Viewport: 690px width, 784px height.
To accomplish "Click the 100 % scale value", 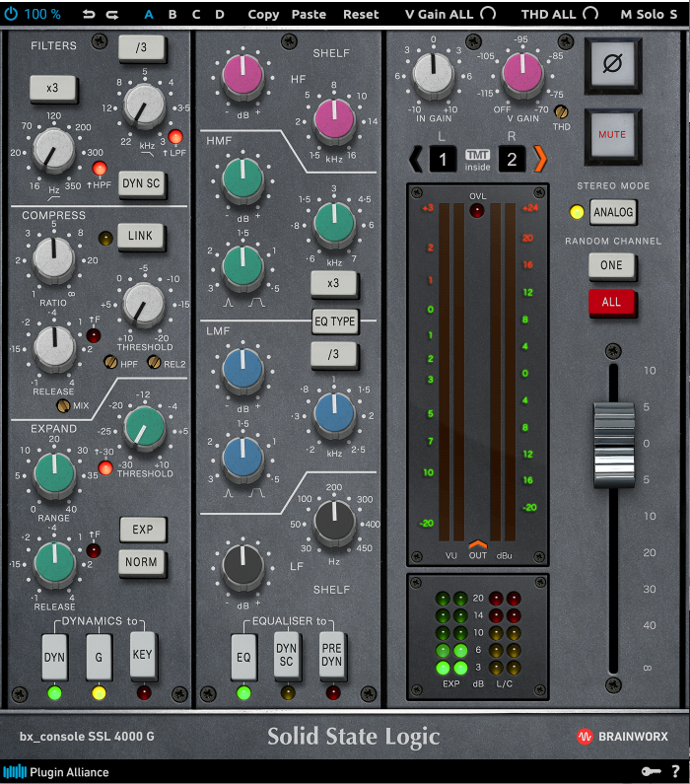I will (x=42, y=14).
